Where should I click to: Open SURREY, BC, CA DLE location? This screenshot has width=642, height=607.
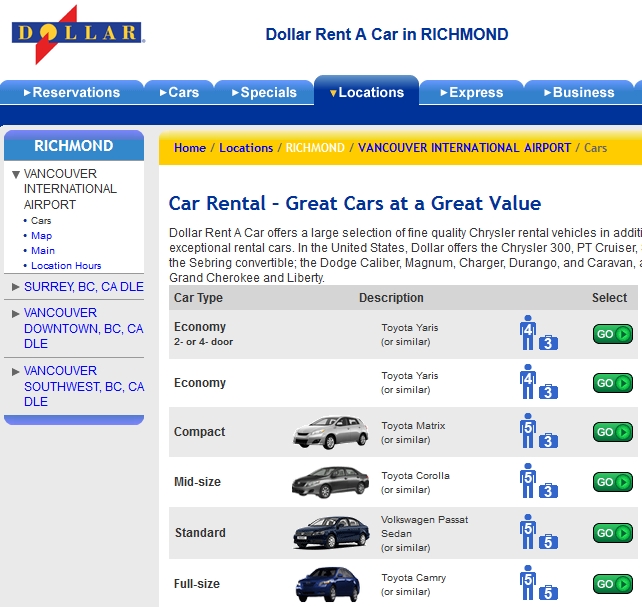pyautogui.click(x=84, y=287)
